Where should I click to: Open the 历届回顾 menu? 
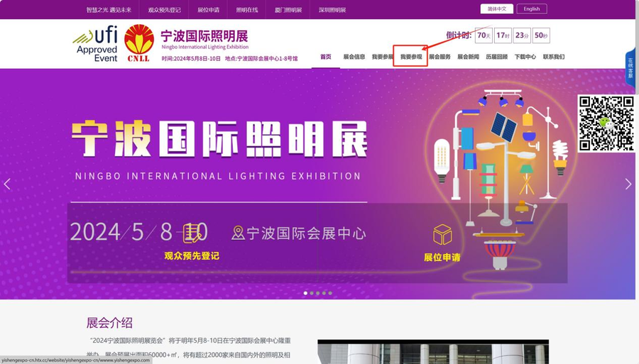pyautogui.click(x=497, y=57)
